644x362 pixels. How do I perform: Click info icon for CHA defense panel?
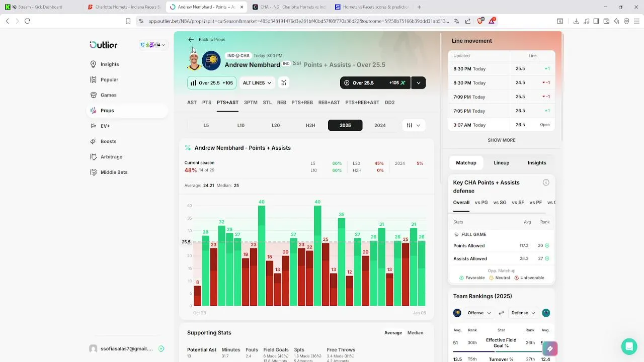point(546,183)
